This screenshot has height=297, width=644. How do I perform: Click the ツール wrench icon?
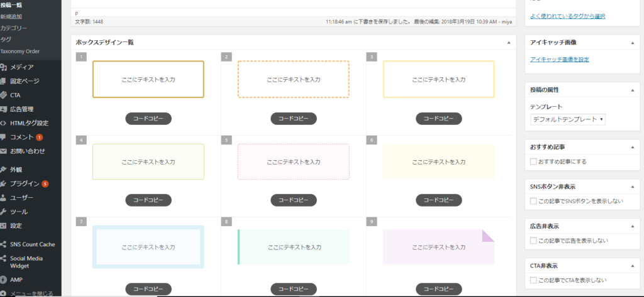3,212
